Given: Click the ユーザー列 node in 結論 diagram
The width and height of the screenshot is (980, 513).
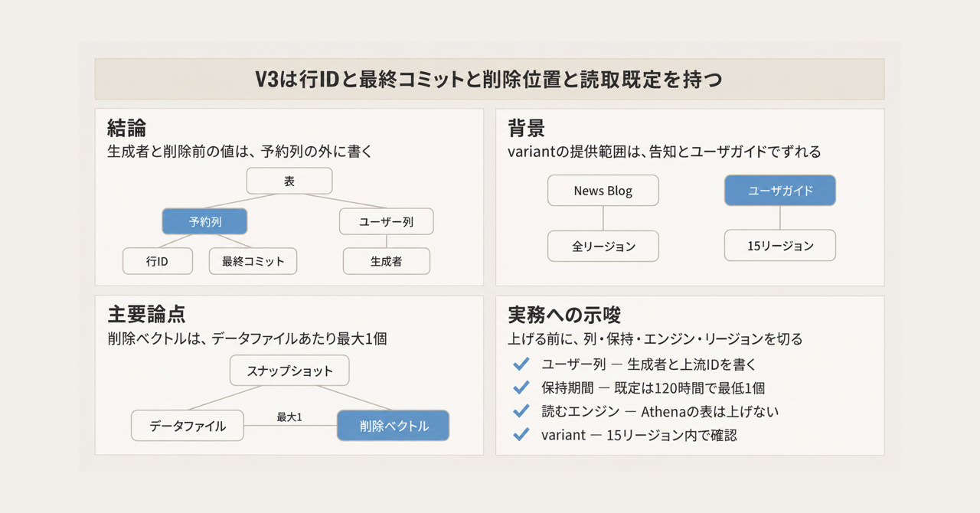Looking at the screenshot, I should (387, 221).
